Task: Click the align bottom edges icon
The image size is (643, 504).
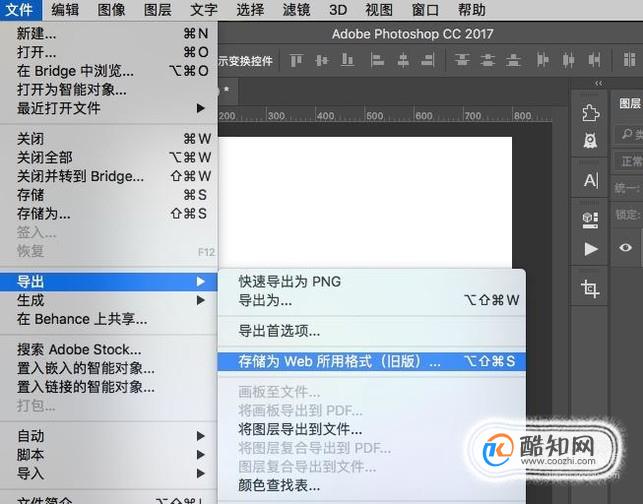Action: (348, 60)
